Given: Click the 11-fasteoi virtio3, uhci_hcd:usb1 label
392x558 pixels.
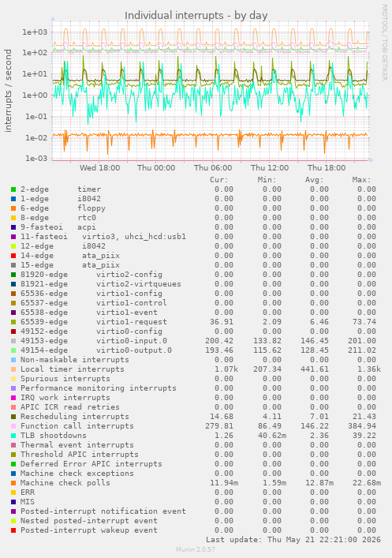Looking at the screenshot, I should [103, 237].
